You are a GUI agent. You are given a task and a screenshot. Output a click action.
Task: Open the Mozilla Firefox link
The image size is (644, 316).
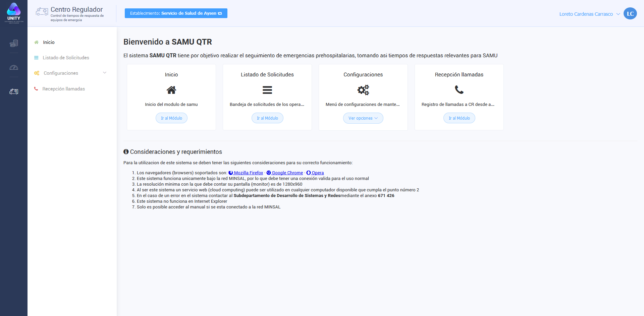point(248,173)
